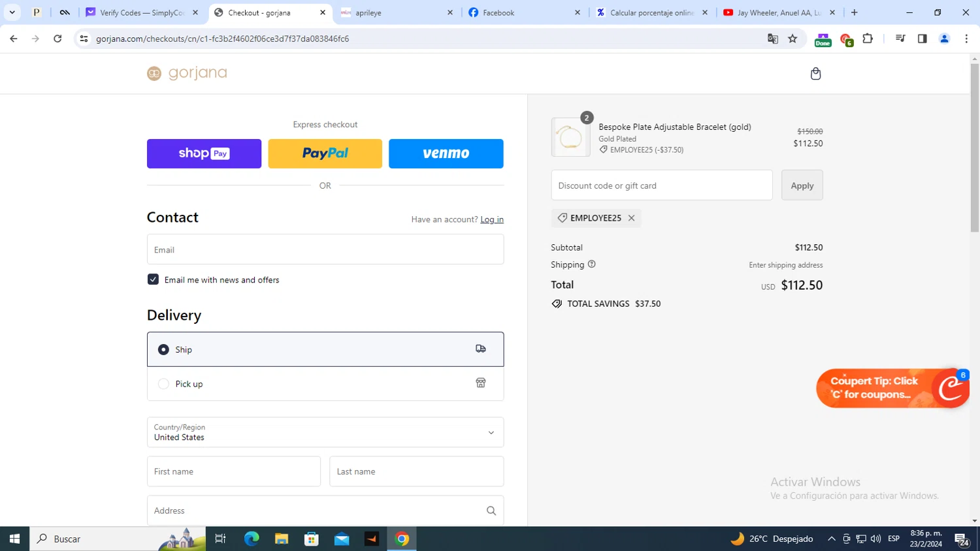Switch to the Calcular porcentaje online tab
The height and width of the screenshot is (551, 980).
(x=652, y=12)
